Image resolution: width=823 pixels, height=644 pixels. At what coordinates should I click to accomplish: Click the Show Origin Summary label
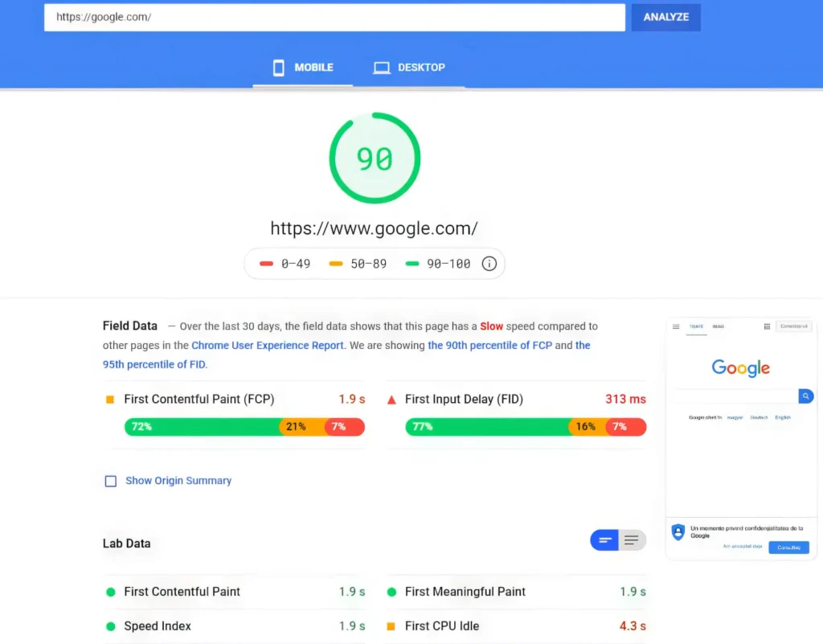pyautogui.click(x=178, y=481)
